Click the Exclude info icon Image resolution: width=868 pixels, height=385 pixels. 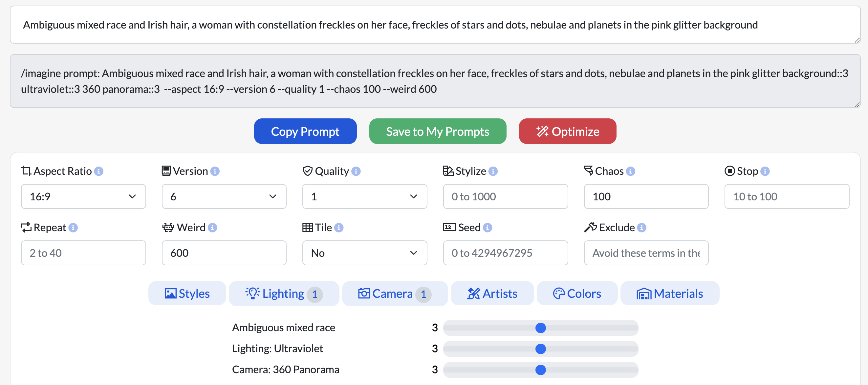pos(641,228)
